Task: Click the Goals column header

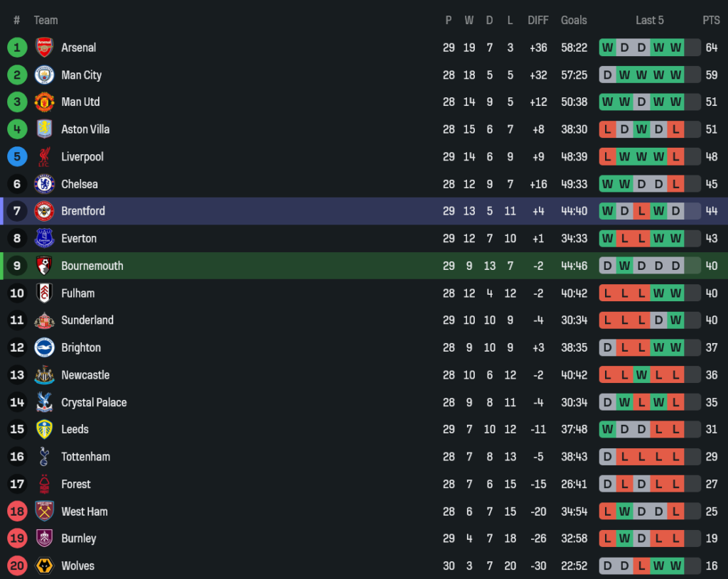Action: point(574,20)
